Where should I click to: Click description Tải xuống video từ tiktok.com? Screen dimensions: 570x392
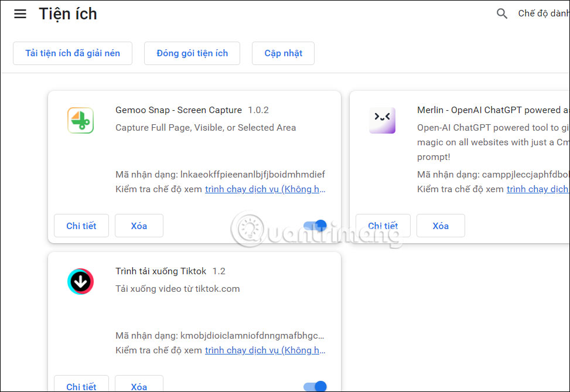point(178,289)
